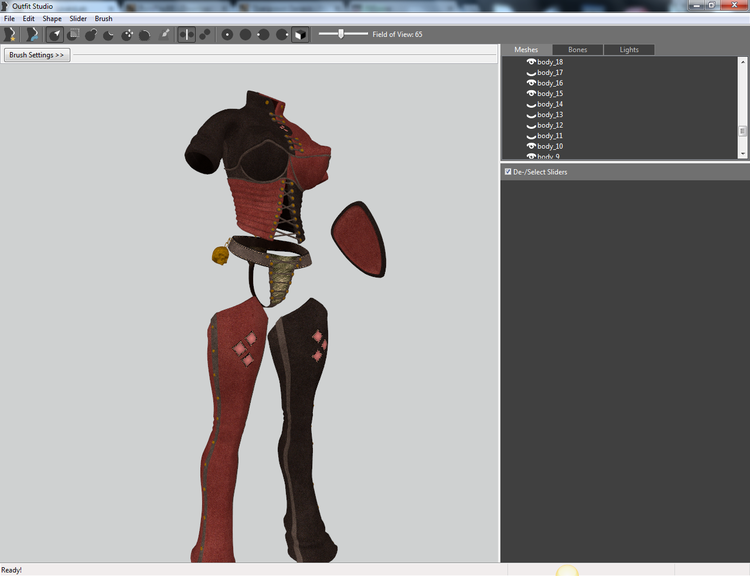This screenshot has height=576, width=750.
Task: Click the mesh list scroll-down arrow
Action: [742, 154]
